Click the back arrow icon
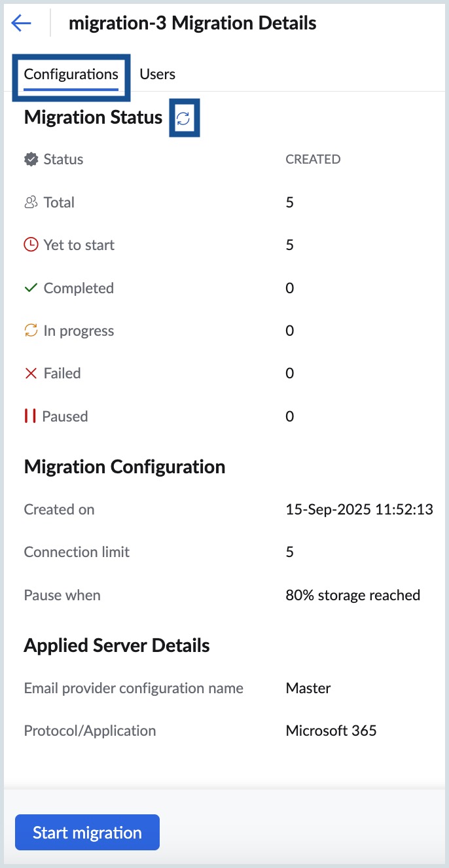Image resolution: width=449 pixels, height=868 pixels. pyautogui.click(x=21, y=24)
